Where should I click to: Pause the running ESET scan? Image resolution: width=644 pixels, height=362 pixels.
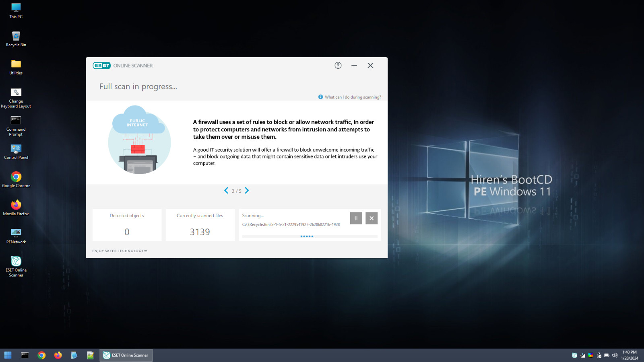click(356, 218)
